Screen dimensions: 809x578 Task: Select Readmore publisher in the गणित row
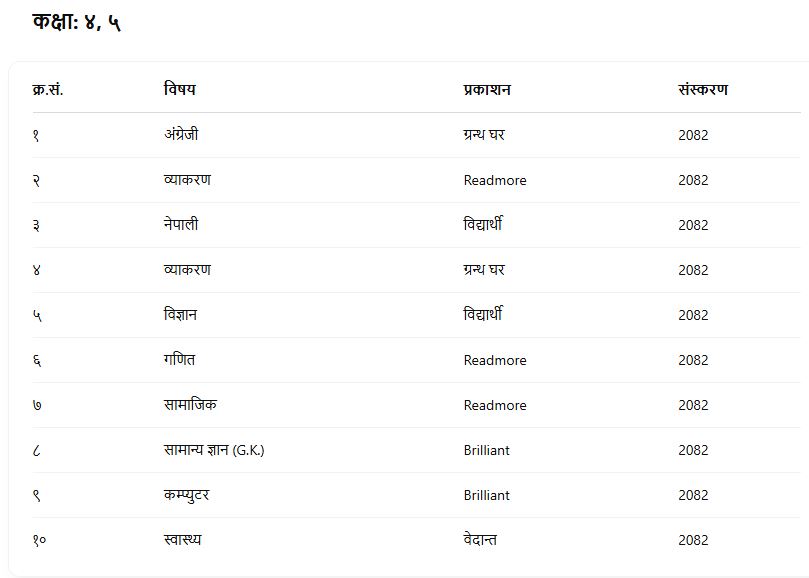pyautogui.click(x=495, y=360)
